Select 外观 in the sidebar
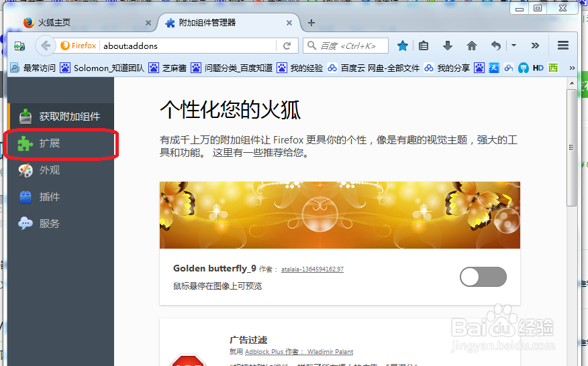The width and height of the screenshot is (588, 366). 60,170
